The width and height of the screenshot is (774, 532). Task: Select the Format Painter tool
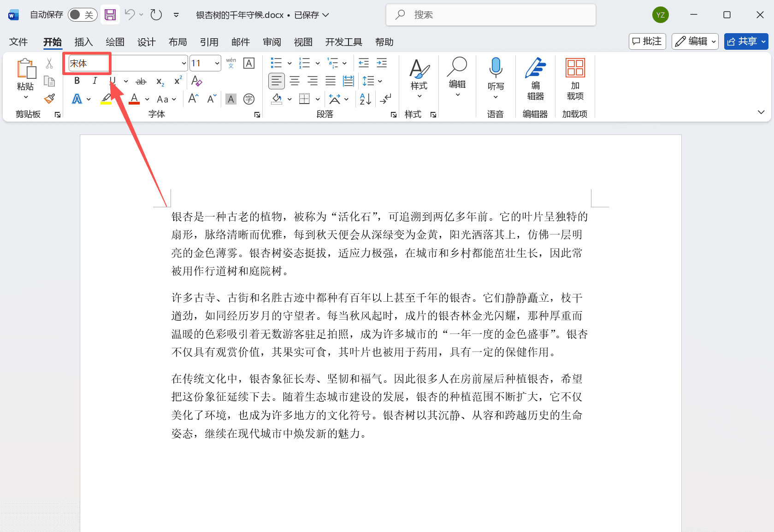click(49, 99)
